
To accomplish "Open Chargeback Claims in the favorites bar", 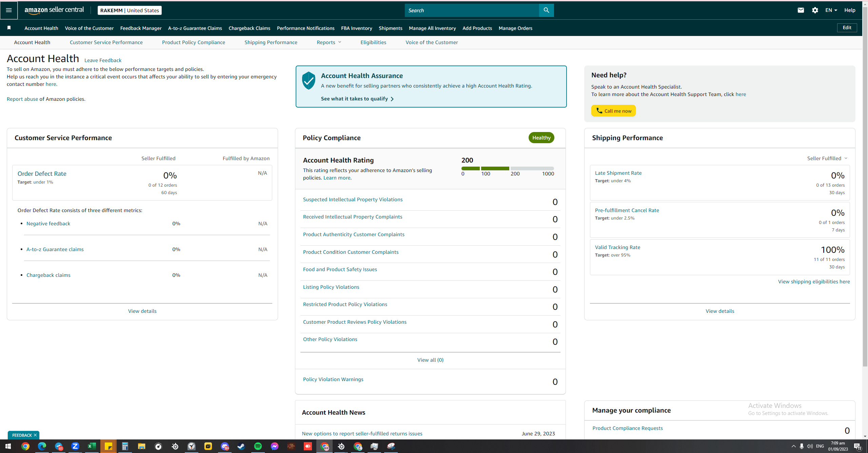I will pos(249,28).
